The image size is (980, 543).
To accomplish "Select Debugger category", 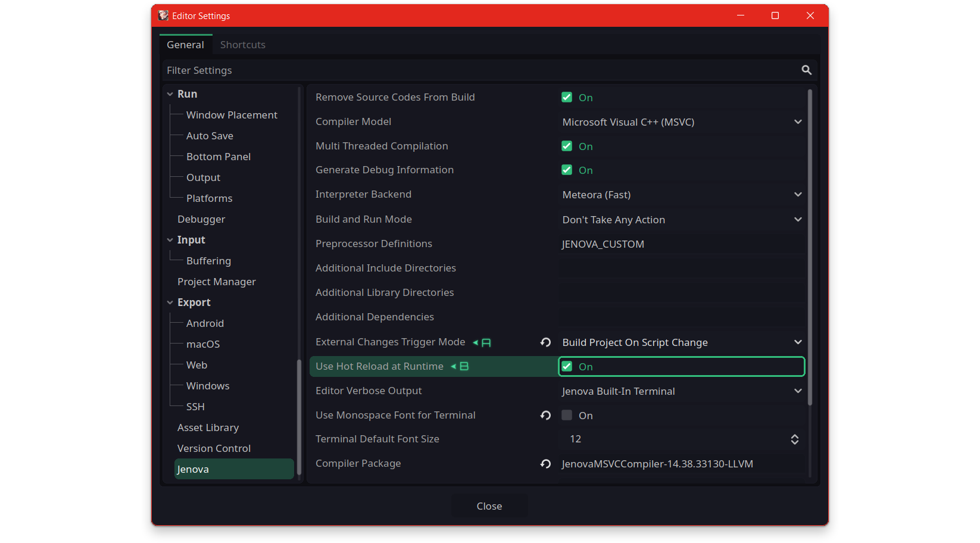I will (201, 219).
